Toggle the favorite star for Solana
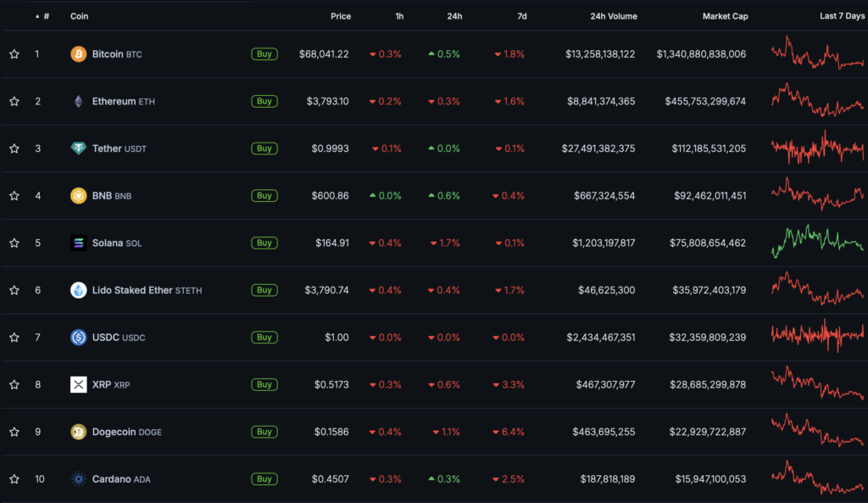868x503 pixels. [x=14, y=243]
